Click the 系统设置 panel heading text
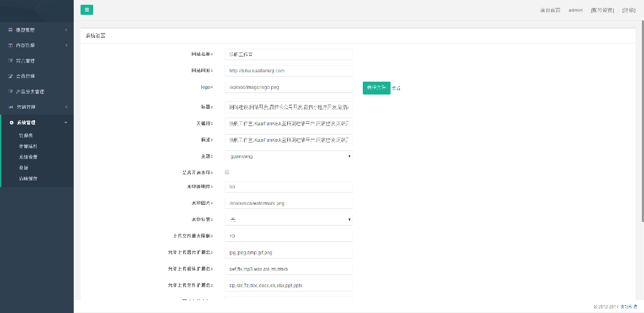Screen dimensions: 644x313 (95, 36)
